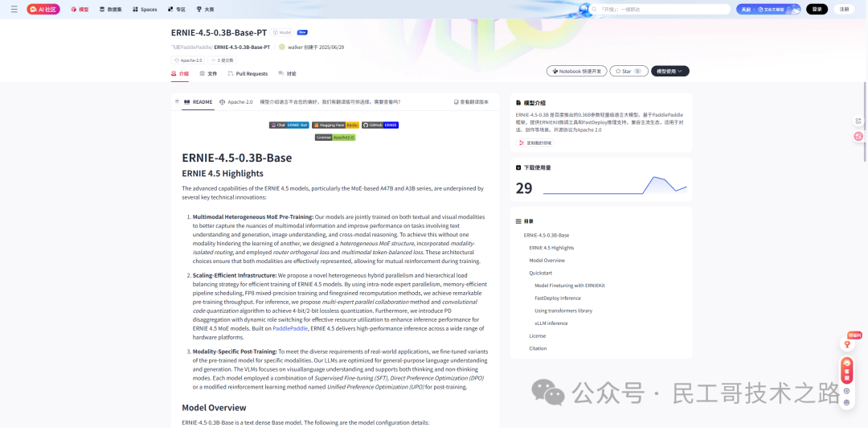Jump to Model Overview in contents
Image resolution: width=868 pixels, height=428 pixels.
547,261
